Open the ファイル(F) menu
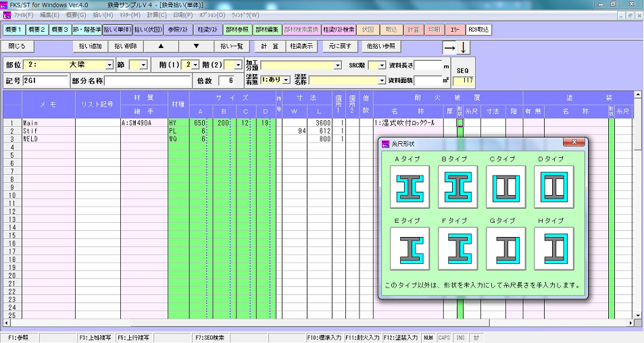644x343 pixels. 24,15
